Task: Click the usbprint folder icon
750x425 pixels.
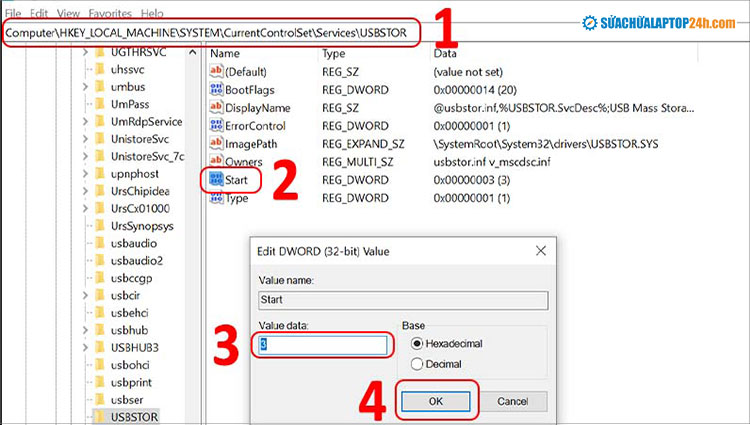Action: click(100, 382)
